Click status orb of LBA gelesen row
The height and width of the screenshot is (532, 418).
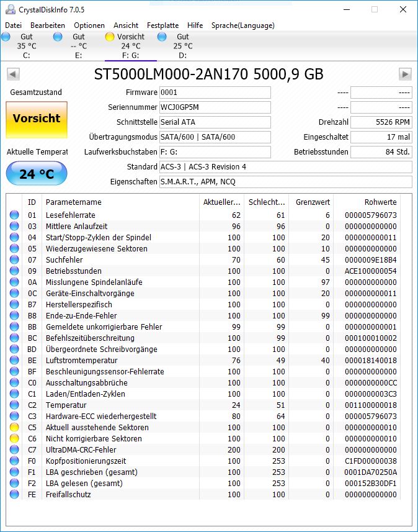(x=14, y=483)
